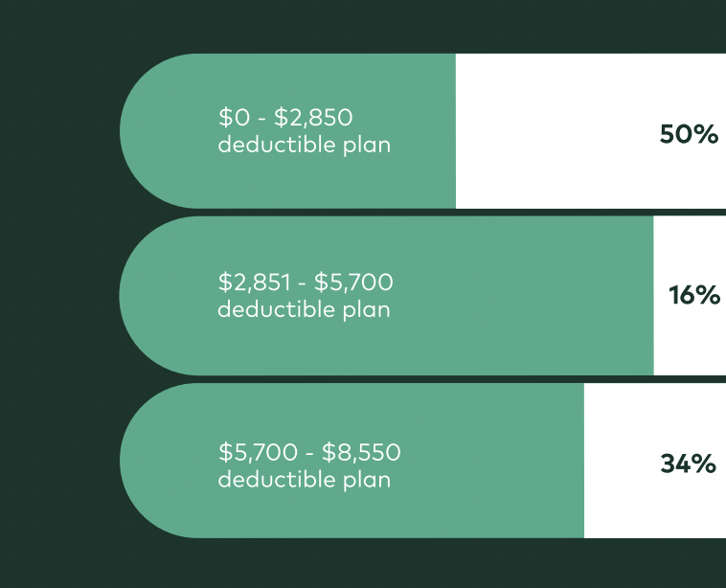Click the "$2,851 - $5,700" range text
This screenshot has height=588, width=726.
[x=306, y=283]
